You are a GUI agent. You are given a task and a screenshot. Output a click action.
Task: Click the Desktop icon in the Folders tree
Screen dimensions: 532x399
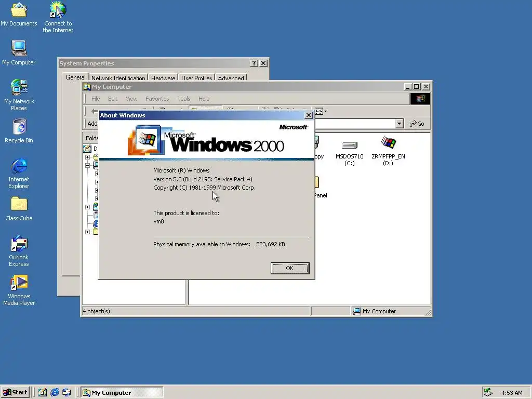click(x=87, y=149)
